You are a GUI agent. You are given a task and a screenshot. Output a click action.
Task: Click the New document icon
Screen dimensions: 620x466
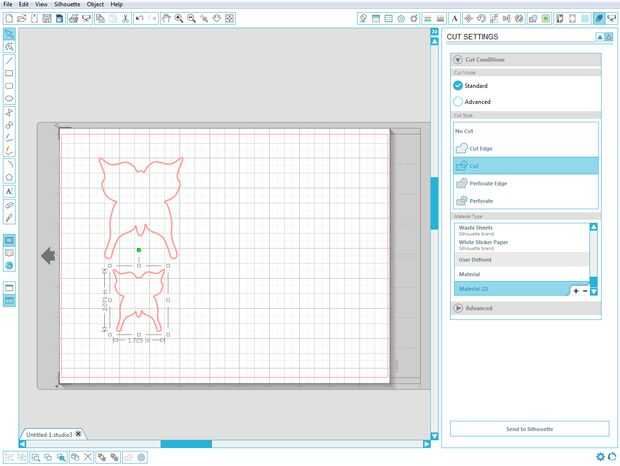9,19
